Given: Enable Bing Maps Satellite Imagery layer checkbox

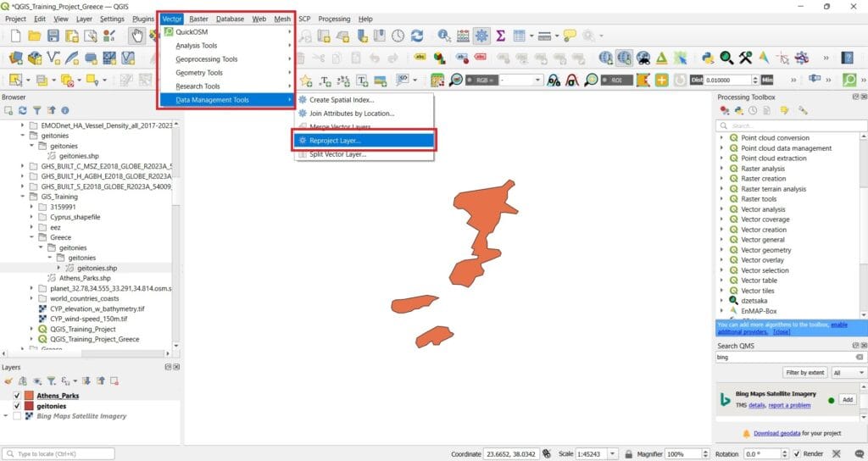Looking at the screenshot, I should coord(17,415).
